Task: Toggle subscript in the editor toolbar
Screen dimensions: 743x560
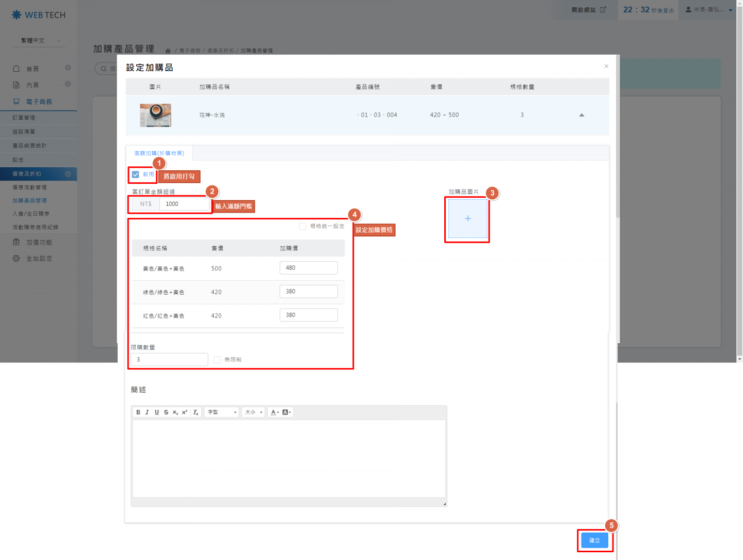Action: point(175,412)
